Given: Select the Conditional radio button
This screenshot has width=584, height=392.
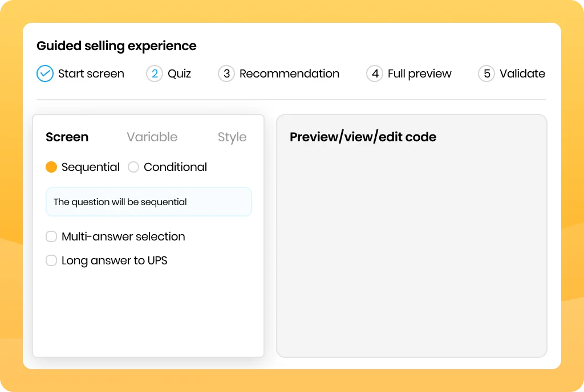Looking at the screenshot, I should tap(133, 167).
